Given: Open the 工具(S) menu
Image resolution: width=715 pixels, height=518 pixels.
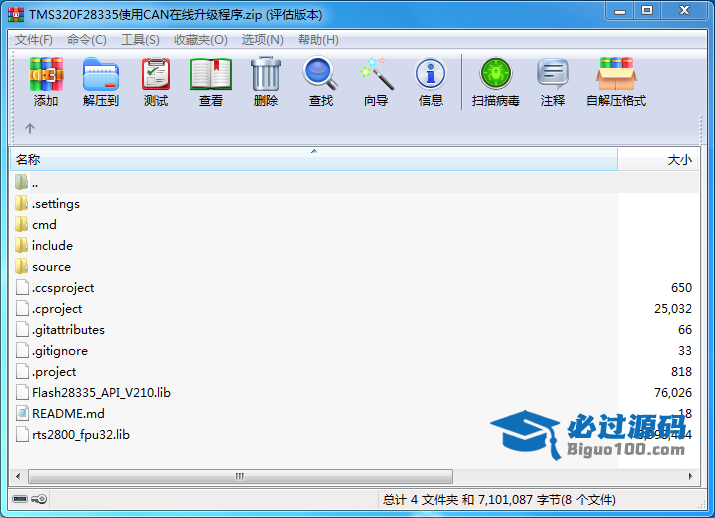Looking at the screenshot, I should tap(140, 40).
